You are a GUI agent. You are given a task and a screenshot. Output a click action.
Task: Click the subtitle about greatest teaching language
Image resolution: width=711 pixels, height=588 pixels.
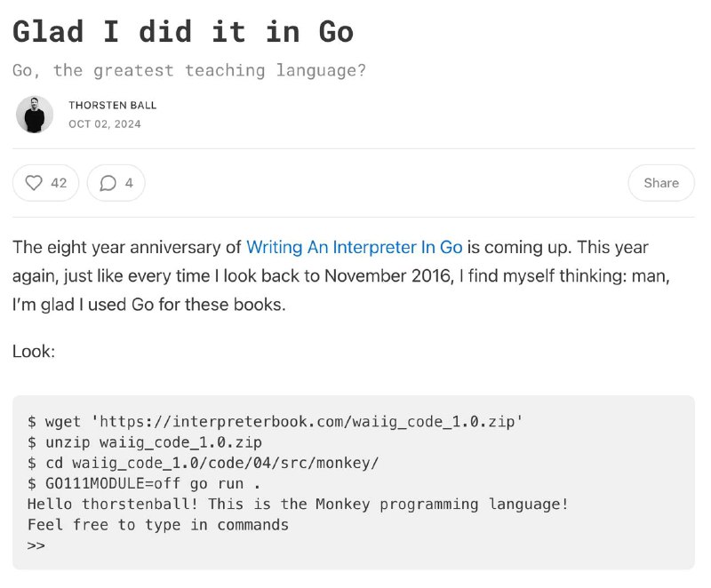189,71
